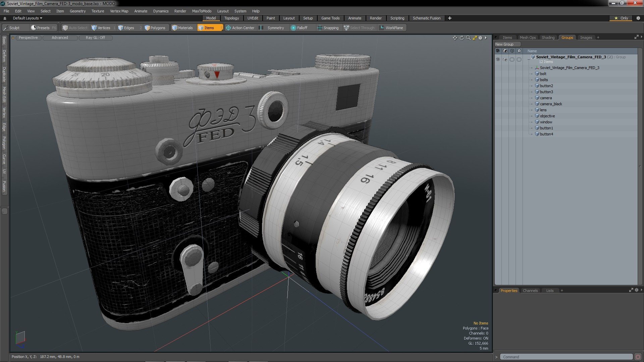Image resolution: width=644 pixels, height=362 pixels.
Task: Click the viewport pan/move view icon
Action: (x=455, y=38)
